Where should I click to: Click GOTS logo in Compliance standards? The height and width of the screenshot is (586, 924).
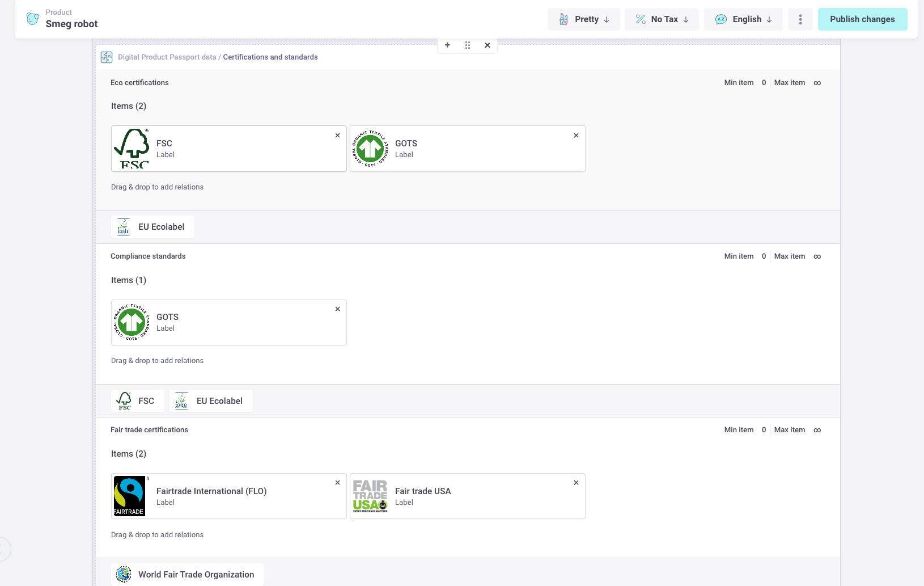[x=132, y=322]
